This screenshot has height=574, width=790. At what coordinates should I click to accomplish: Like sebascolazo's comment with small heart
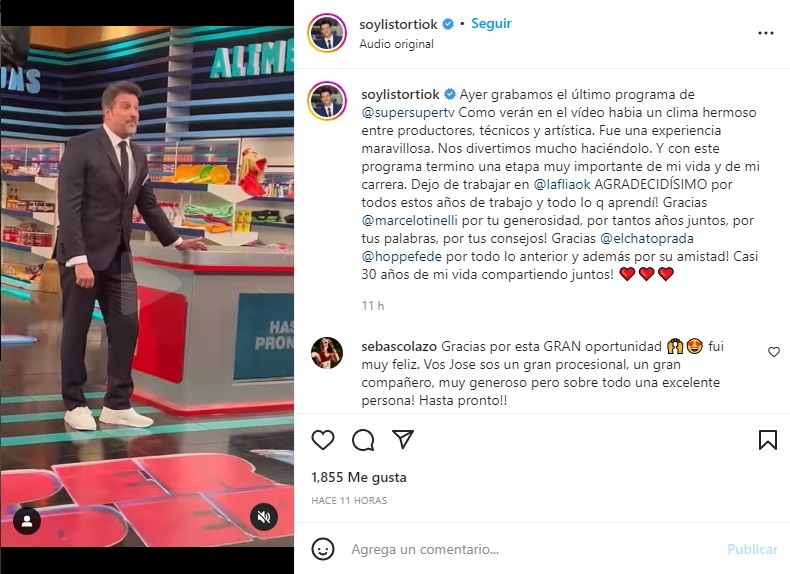tap(774, 352)
